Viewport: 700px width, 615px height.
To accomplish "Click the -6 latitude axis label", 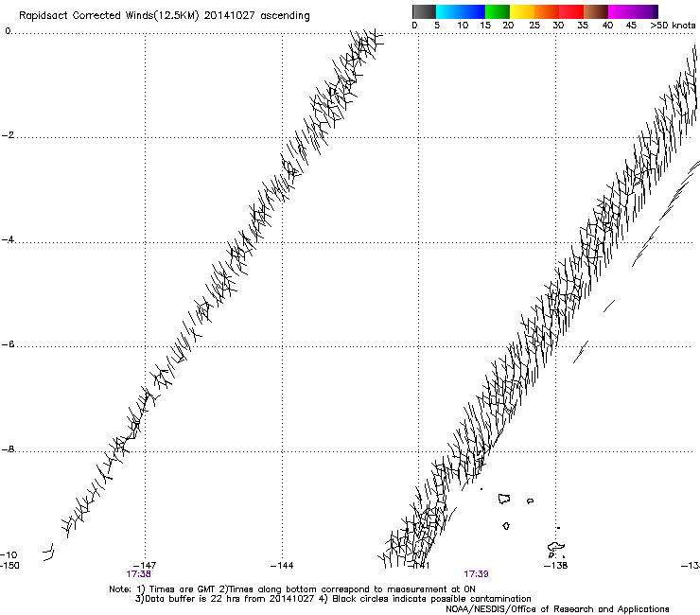I will (8, 344).
